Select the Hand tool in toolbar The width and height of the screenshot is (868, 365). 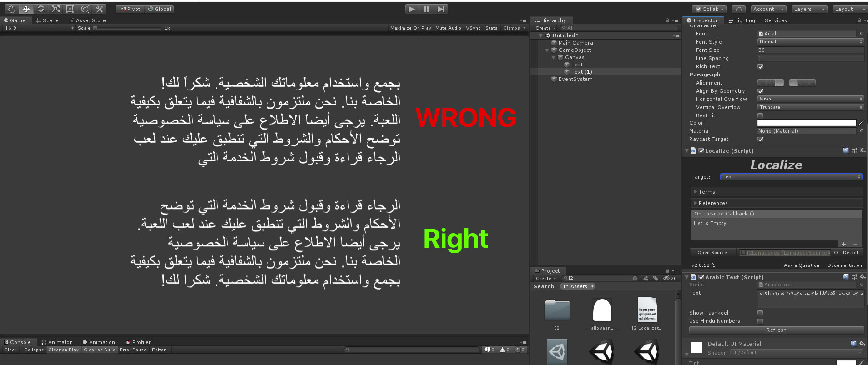(x=12, y=9)
